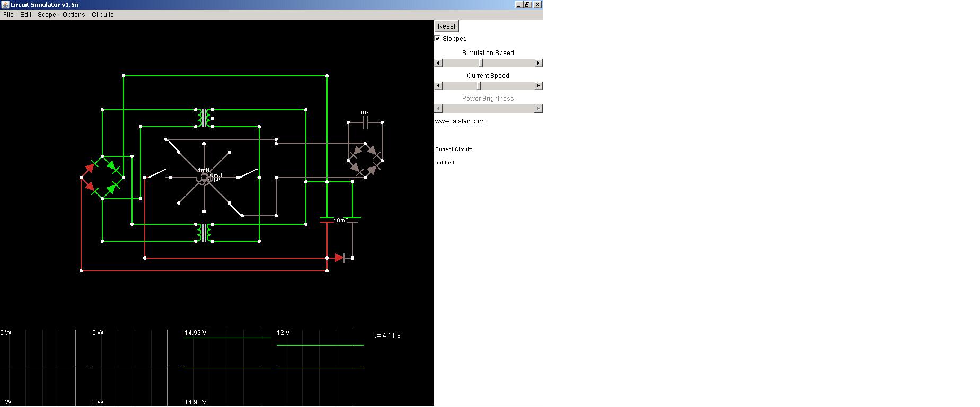Click the Current Circuit label
980x407 pixels.
(x=454, y=149)
